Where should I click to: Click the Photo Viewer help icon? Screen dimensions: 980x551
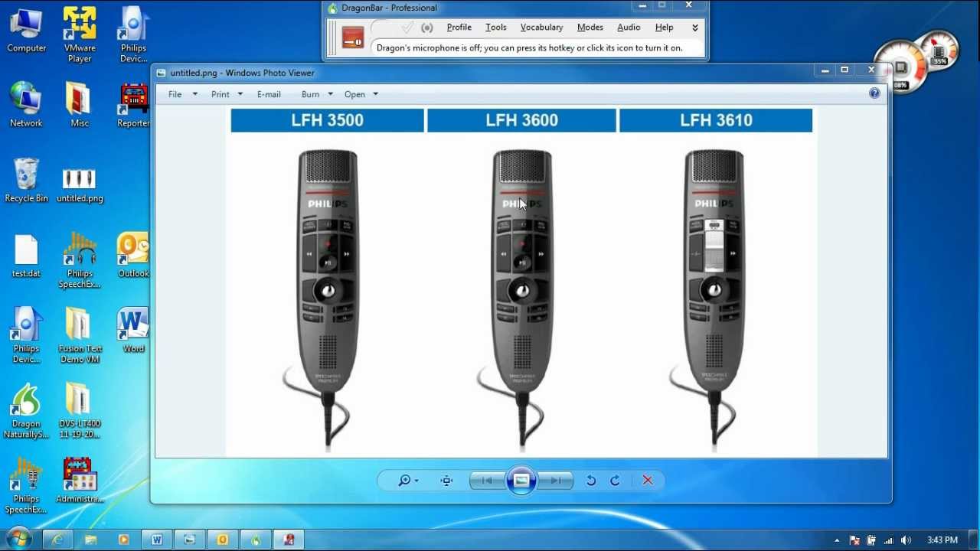click(874, 93)
